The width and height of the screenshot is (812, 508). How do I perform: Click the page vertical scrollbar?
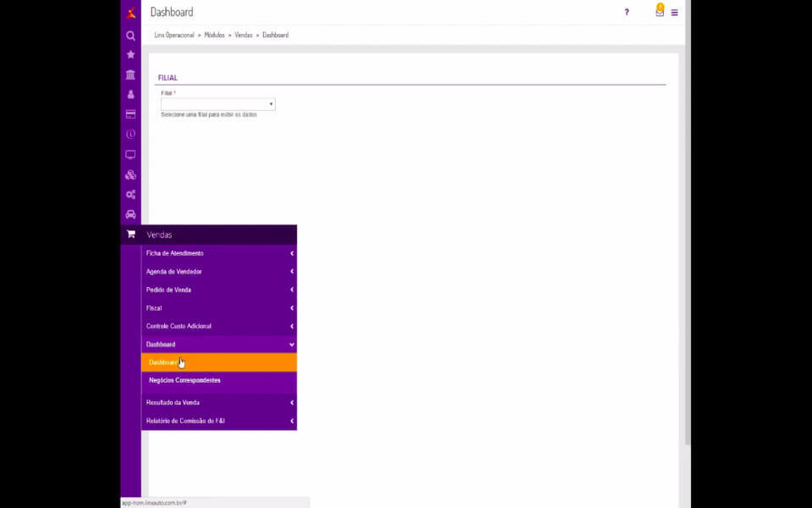point(688,223)
